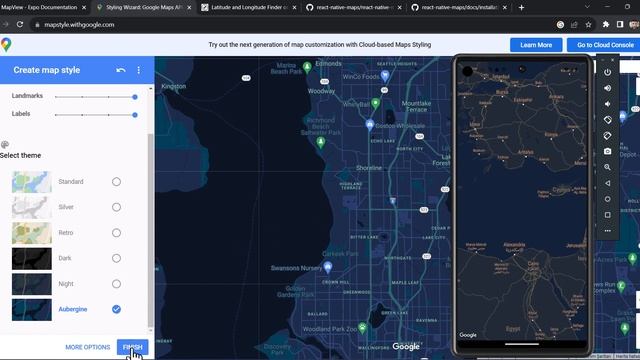
Task: Click the emulator zoom magnifier icon
Action: point(607,167)
